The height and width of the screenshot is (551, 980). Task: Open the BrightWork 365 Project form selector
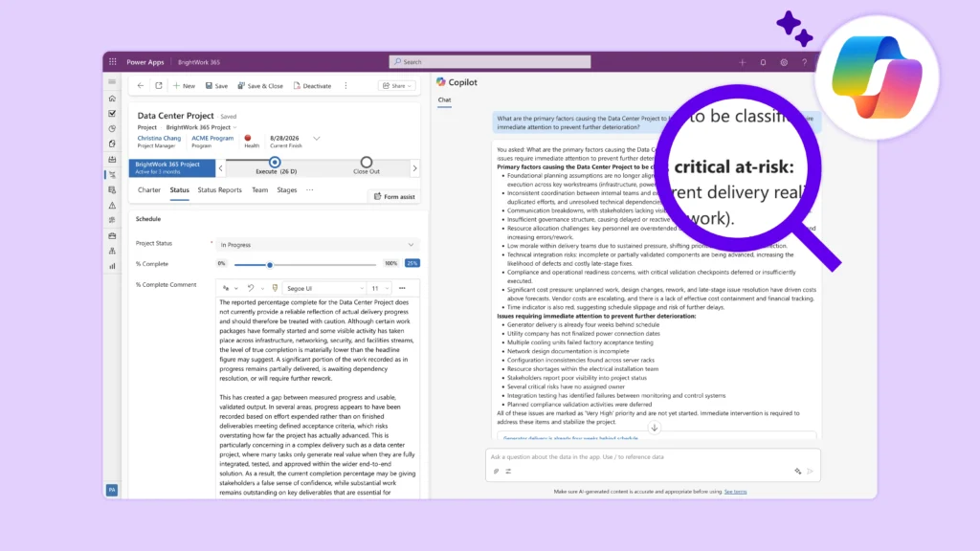tap(201, 127)
